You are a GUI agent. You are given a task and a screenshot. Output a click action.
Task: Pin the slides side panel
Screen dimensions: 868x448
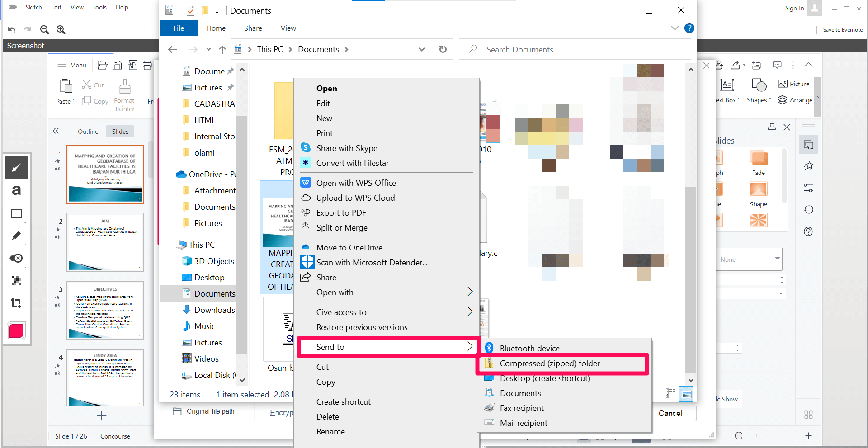click(x=772, y=127)
